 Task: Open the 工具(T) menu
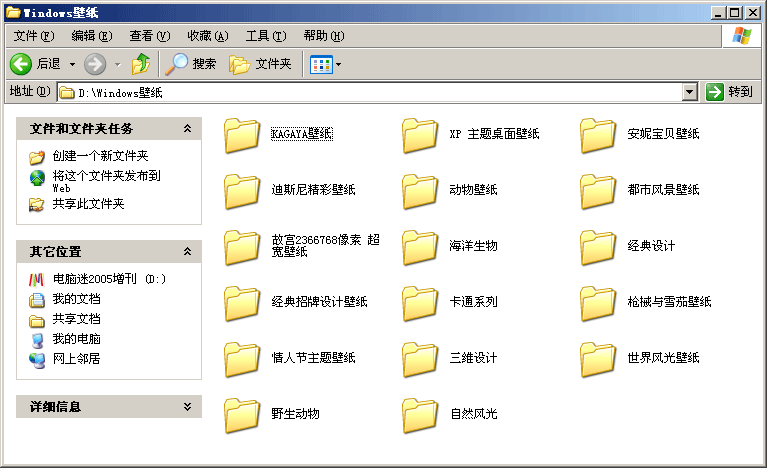[266, 36]
